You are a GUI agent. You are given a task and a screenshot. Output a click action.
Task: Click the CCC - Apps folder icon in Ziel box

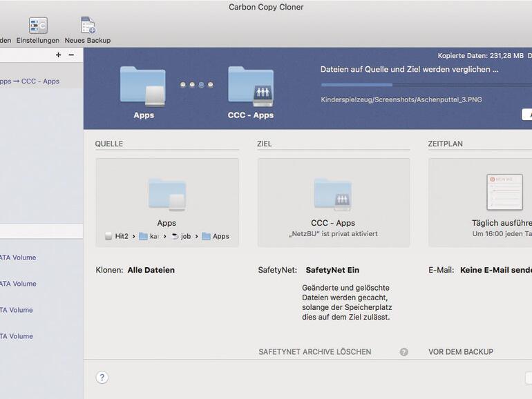[333, 193]
